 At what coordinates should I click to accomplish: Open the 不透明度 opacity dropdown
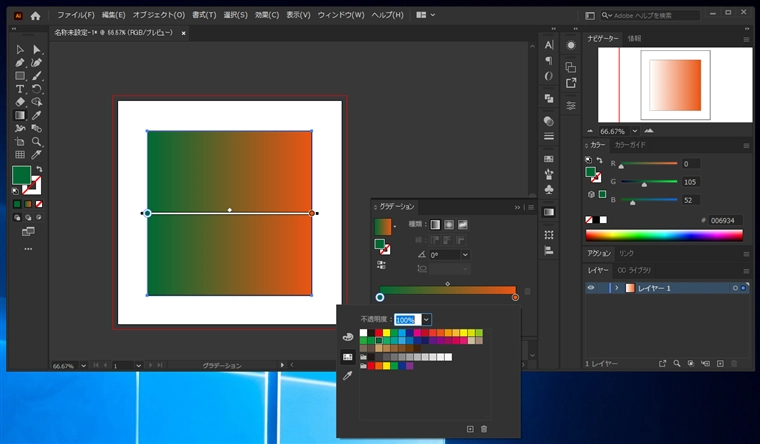(427, 319)
